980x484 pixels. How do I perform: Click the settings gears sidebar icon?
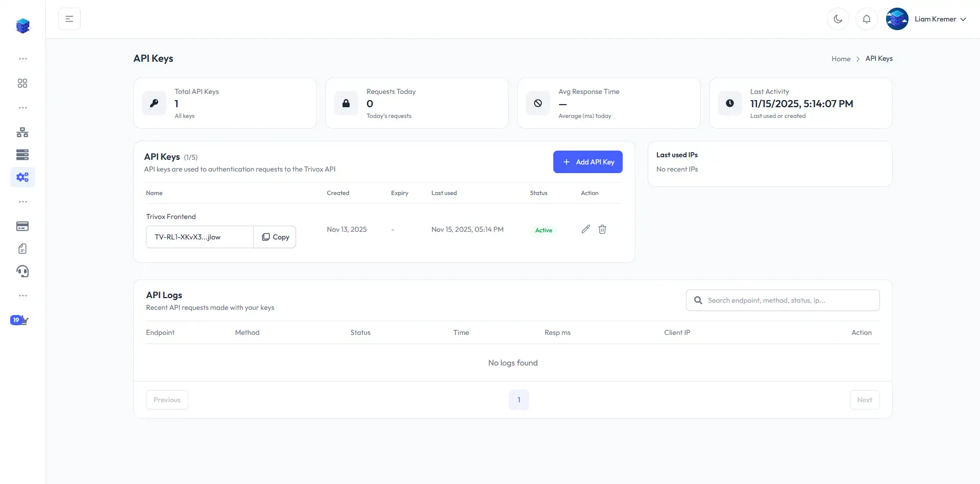pos(22,177)
